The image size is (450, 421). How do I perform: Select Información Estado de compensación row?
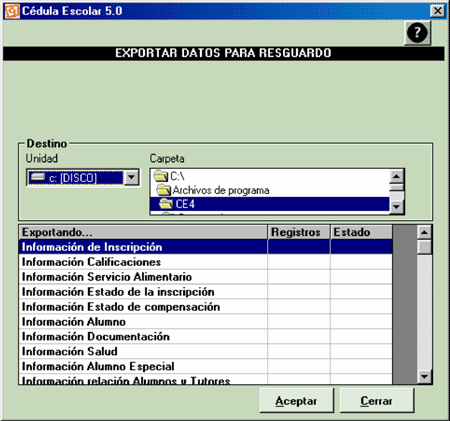(206, 307)
